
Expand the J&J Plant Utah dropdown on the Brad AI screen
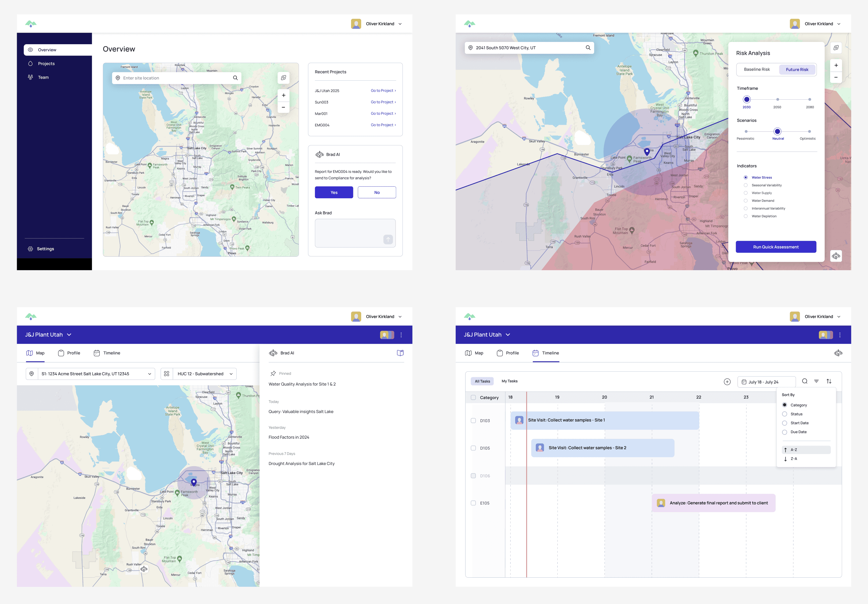[x=69, y=335]
